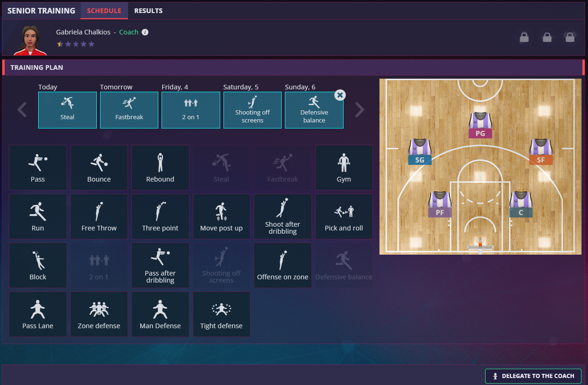Click the middle locked coach slot
The width and height of the screenshot is (588, 385).
pyautogui.click(x=547, y=37)
